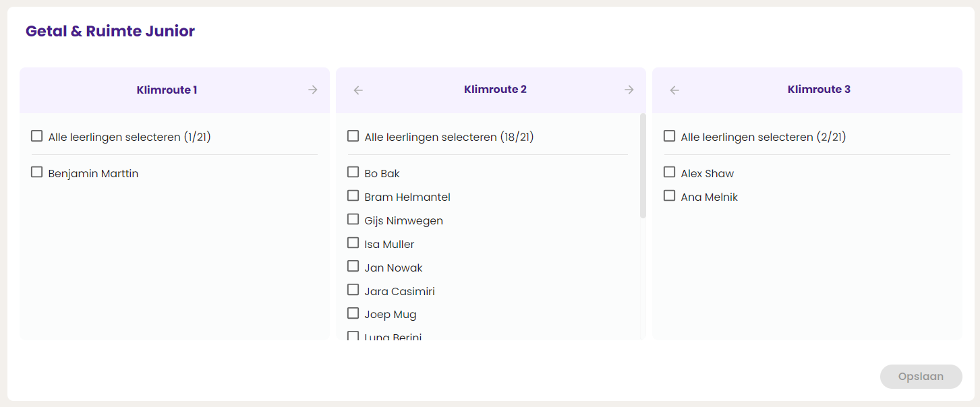Check the box for Alex Shaw
Viewport: 980px width, 407px height.
(x=669, y=172)
